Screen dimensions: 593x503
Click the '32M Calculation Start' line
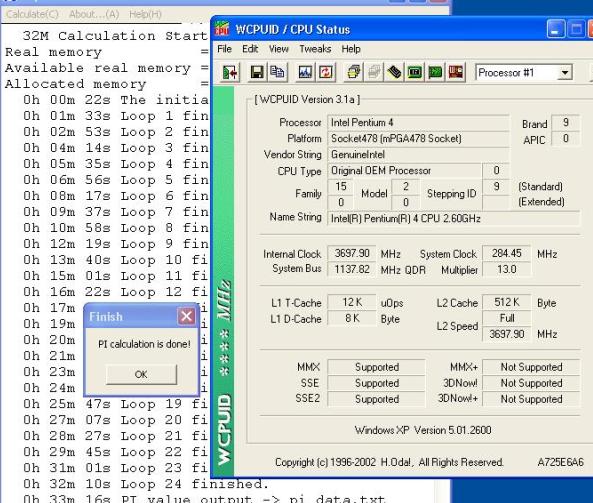tap(115, 36)
